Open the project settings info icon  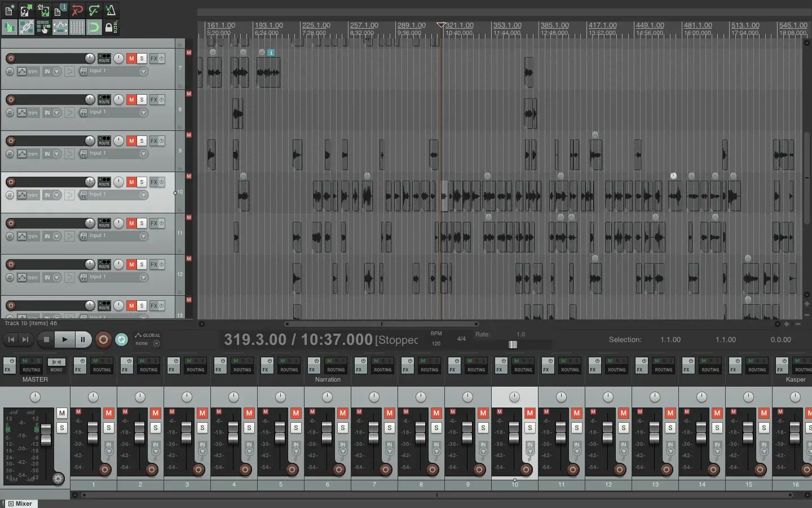tap(60, 10)
